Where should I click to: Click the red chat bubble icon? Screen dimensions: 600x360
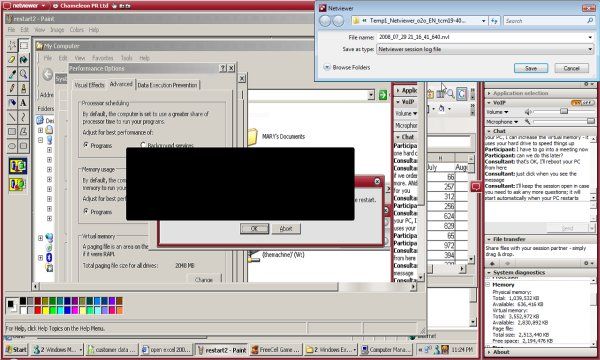pos(476,186)
